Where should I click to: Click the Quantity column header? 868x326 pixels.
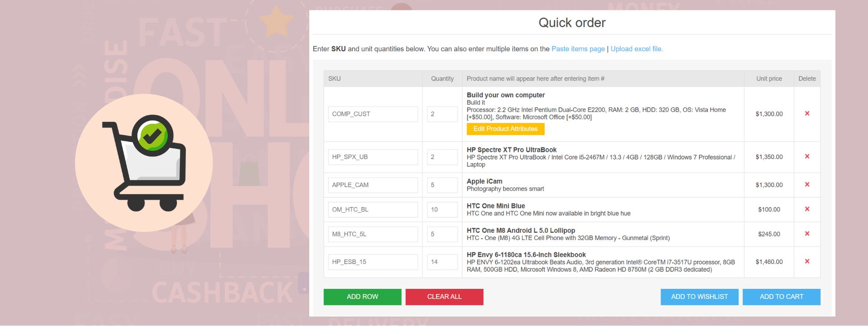click(x=442, y=79)
